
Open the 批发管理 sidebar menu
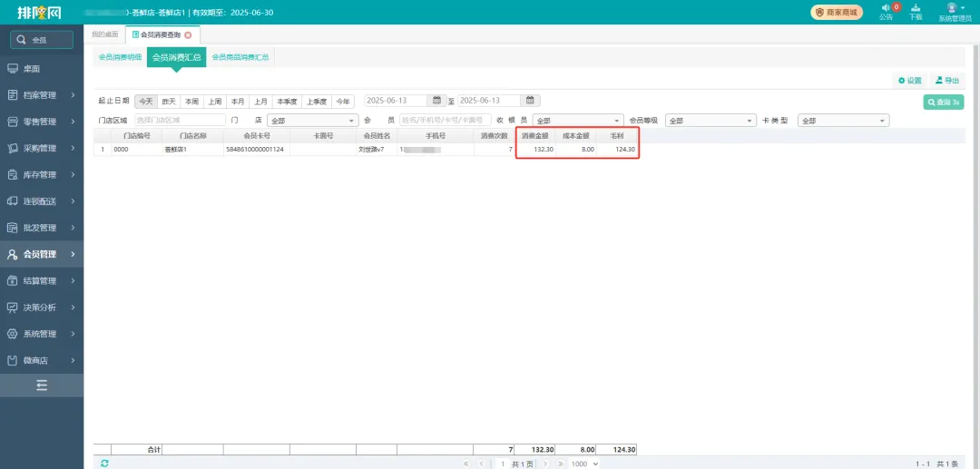pos(42,228)
